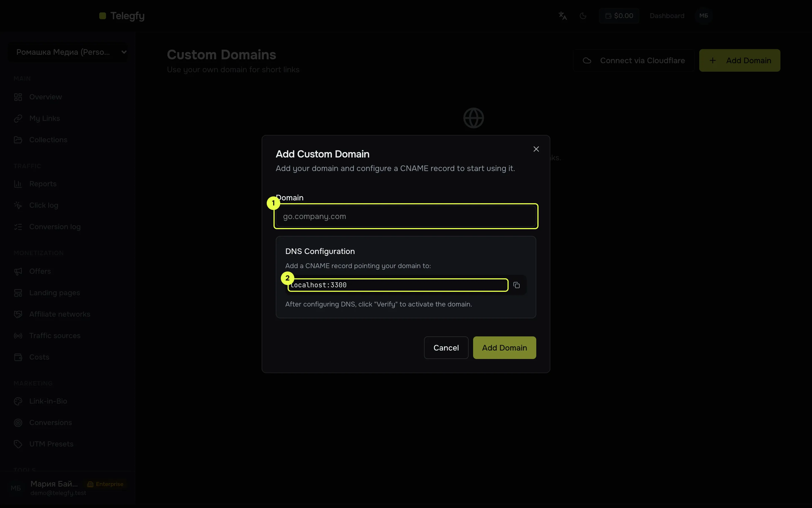Open the $0.00 wallet balance
This screenshot has width=812, height=508.
pos(619,16)
